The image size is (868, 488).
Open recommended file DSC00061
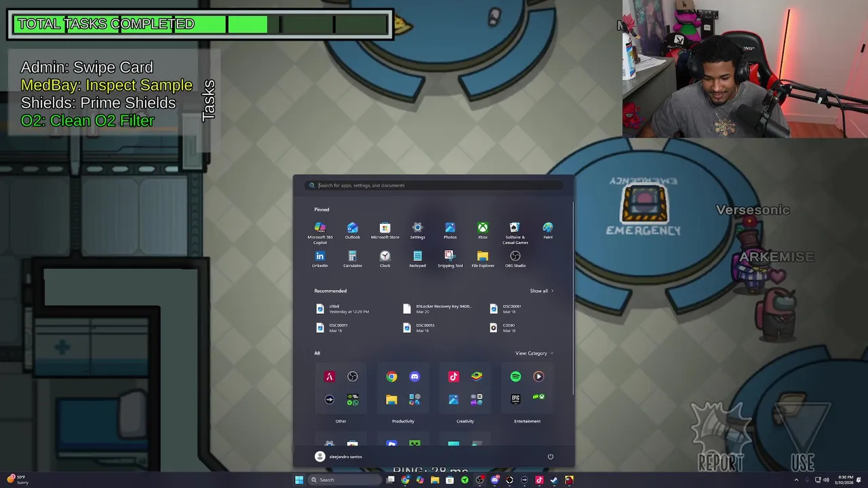[x=506, y=309]
